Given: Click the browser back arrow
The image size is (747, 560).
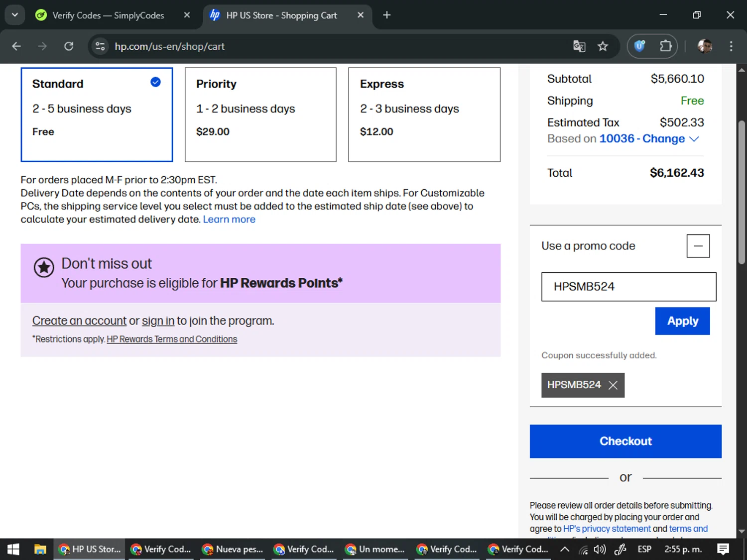Looking at the screenshot, I should (16, 46).
